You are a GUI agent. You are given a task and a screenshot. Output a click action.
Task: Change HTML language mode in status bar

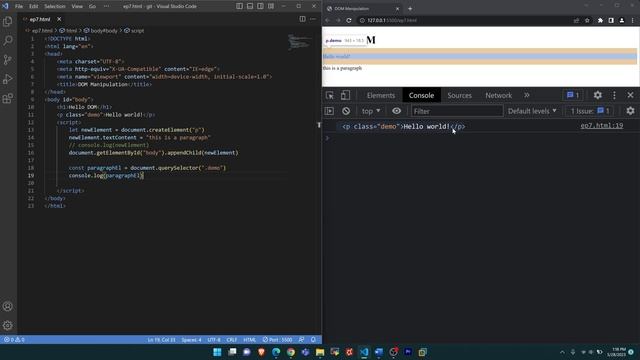point(250,340)
